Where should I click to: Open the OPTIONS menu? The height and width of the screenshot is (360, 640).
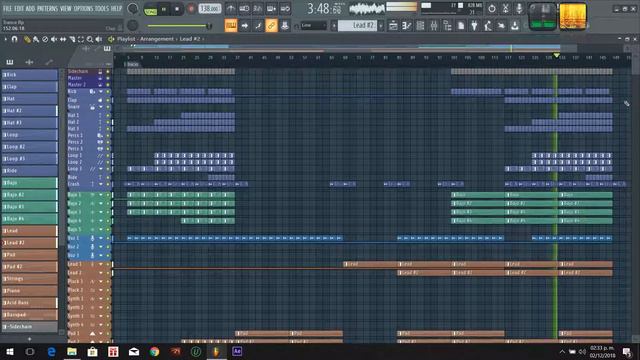[x=84, y=9]
